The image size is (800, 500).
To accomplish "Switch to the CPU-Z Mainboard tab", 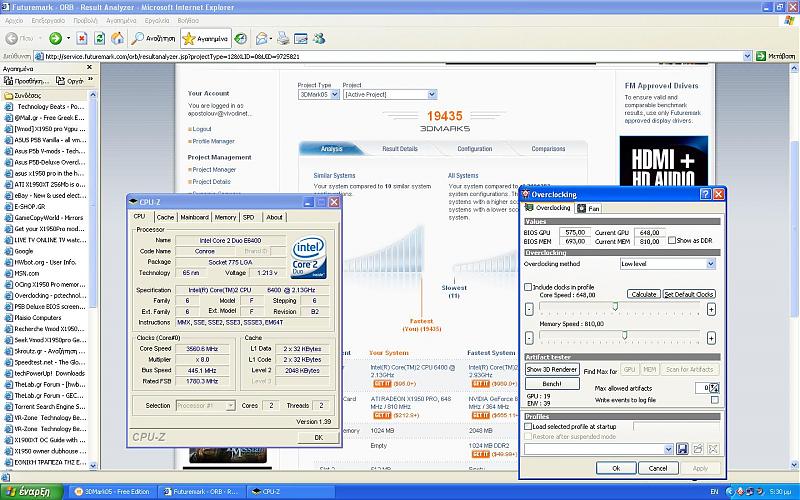I will point(194,217).
